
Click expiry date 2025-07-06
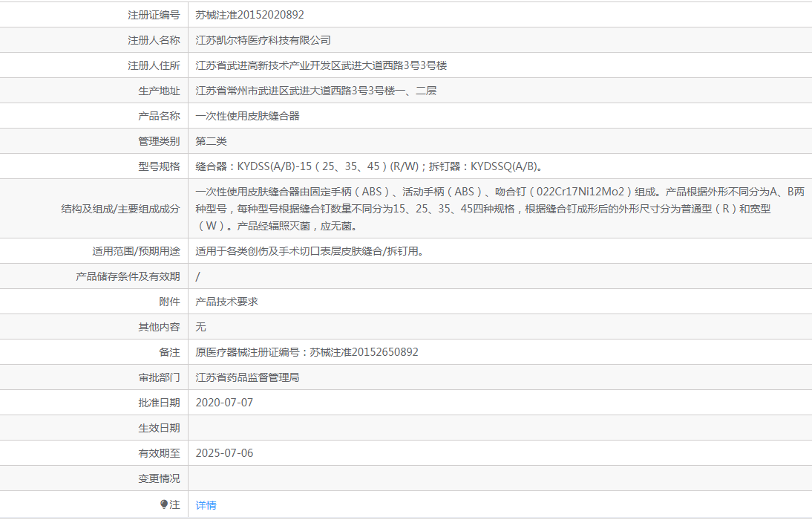click(x=224, y=454)
